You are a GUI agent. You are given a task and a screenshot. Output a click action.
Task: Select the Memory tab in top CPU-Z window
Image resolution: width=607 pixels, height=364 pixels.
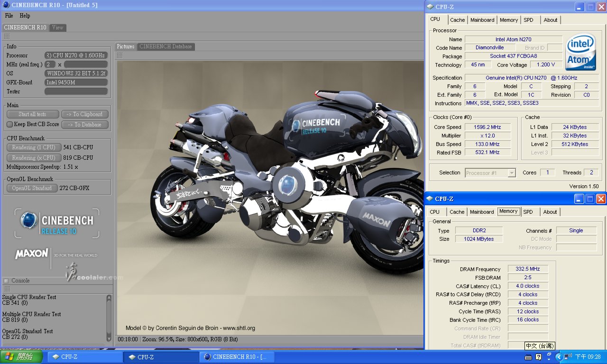(x=509, y=20)
